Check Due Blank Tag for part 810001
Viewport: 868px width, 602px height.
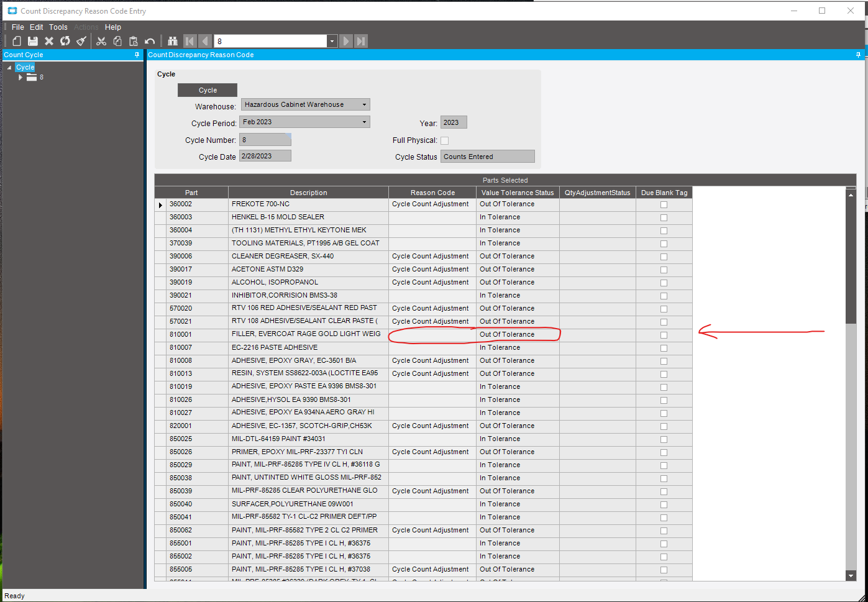pos(664,335)
